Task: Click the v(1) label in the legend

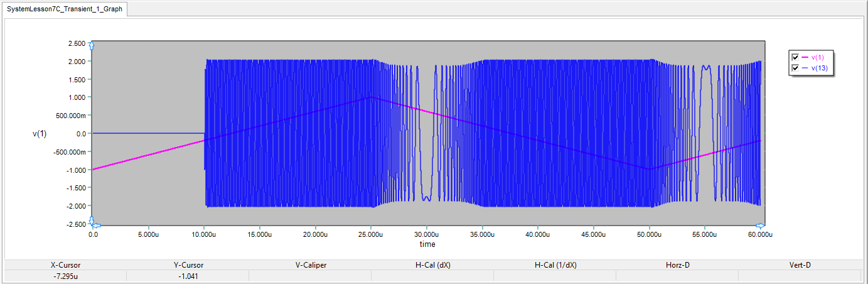Action: coord(818,57)
